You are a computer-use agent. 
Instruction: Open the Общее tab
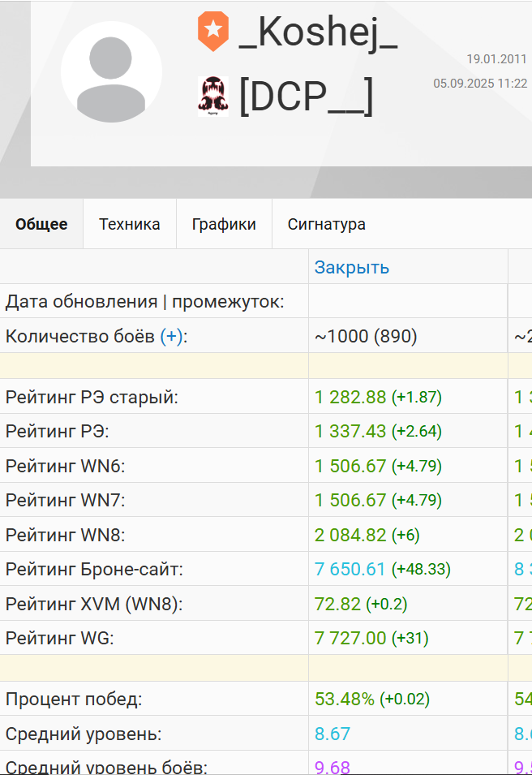41,224
